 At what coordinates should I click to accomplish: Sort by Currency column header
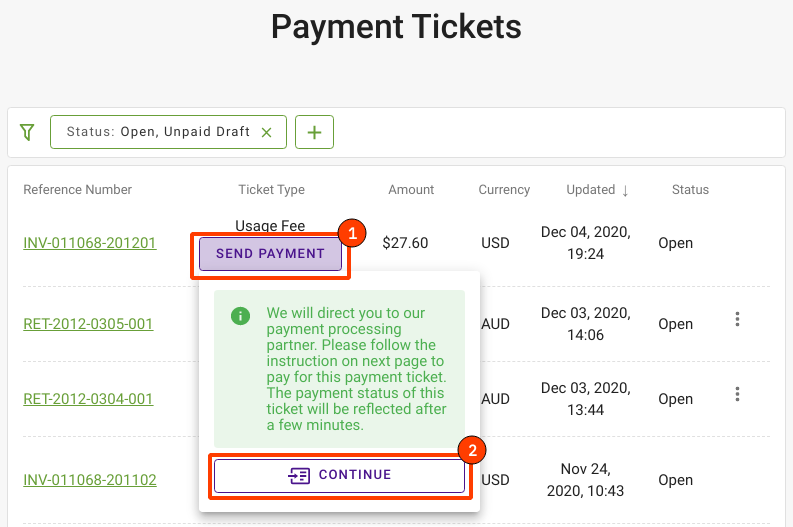tap(504, 190)
